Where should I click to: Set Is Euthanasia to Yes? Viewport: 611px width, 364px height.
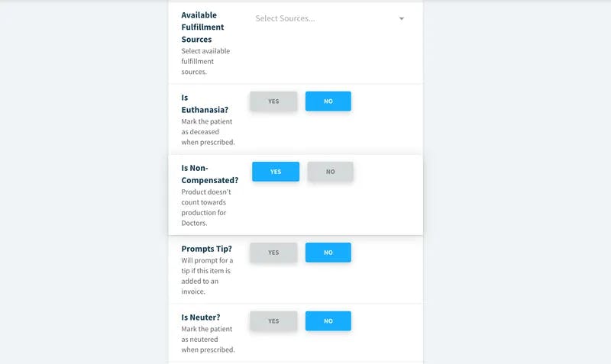pos(273,101)
